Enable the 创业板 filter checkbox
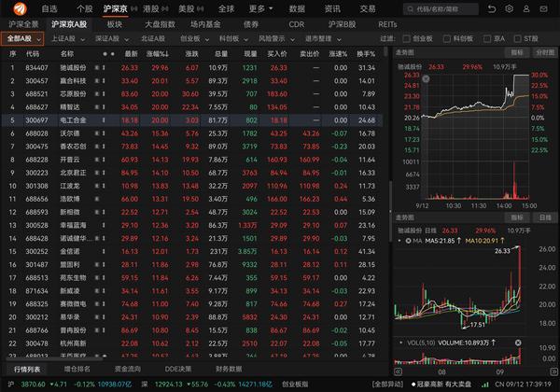 (x=407, y=39)
